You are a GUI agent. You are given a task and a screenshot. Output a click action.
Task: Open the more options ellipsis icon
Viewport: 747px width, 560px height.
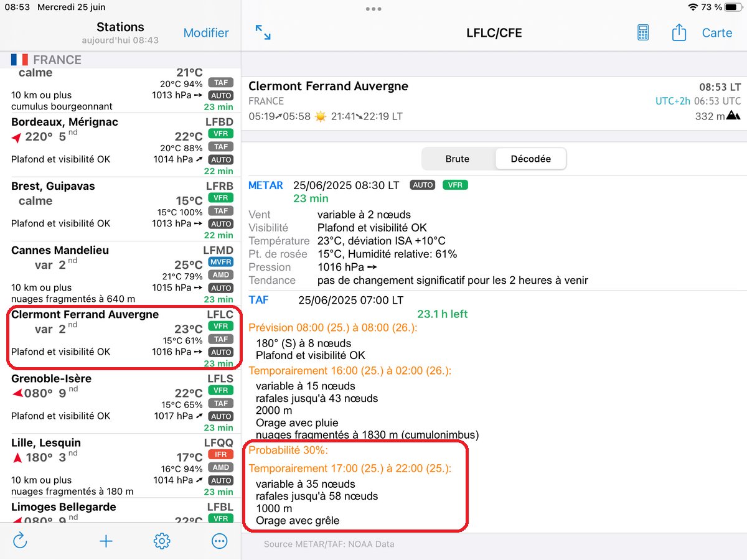coord(219,541)
